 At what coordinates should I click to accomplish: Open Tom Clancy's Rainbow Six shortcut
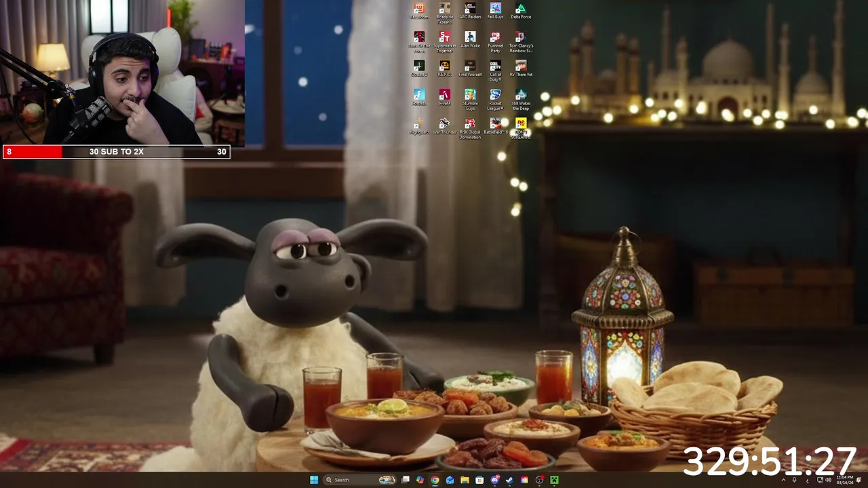[x=521, y=41]
